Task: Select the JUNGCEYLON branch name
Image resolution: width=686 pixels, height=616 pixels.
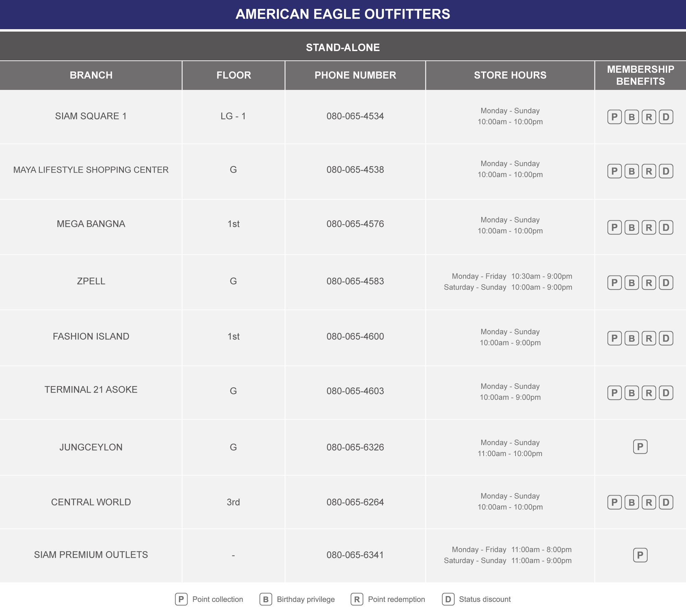Action: 91,447
